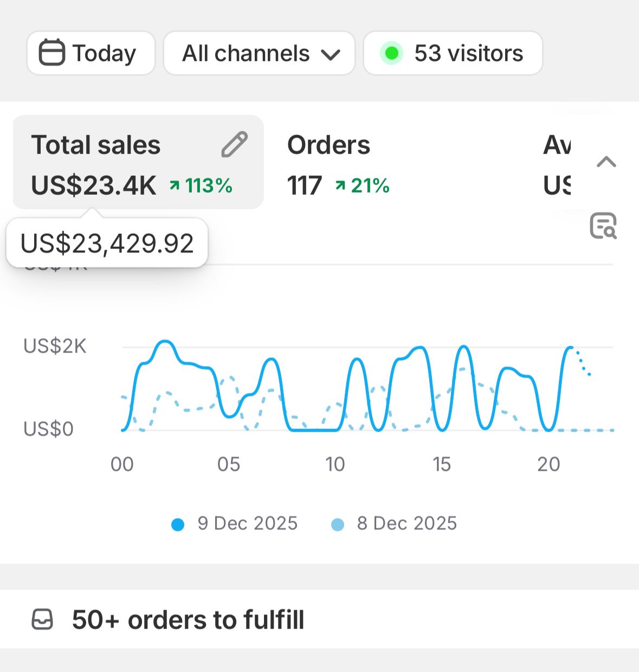Screen dimensions: 639x672
Task: Open the 53 visitors live view button
Action: click(453, 53)
